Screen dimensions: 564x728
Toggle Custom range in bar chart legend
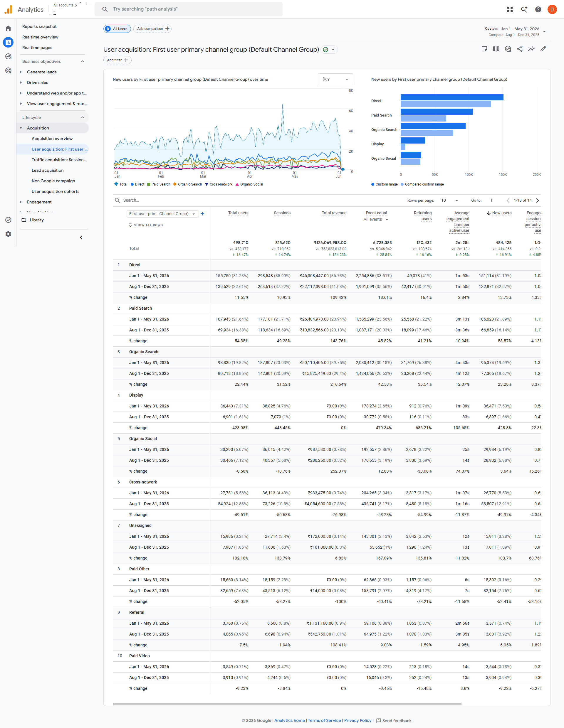coord(385,184)
